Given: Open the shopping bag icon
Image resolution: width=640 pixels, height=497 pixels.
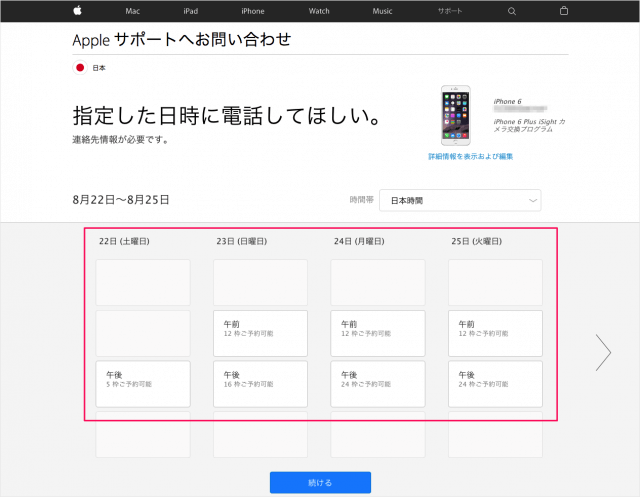Looking at the screenshot, I should point(563,11).
